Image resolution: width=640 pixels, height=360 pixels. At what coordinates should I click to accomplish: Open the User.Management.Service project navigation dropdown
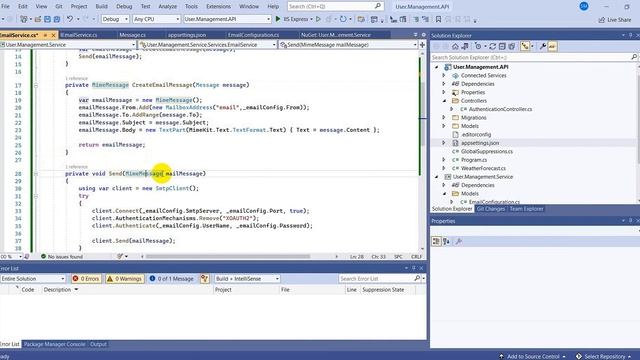pos(68,45)
